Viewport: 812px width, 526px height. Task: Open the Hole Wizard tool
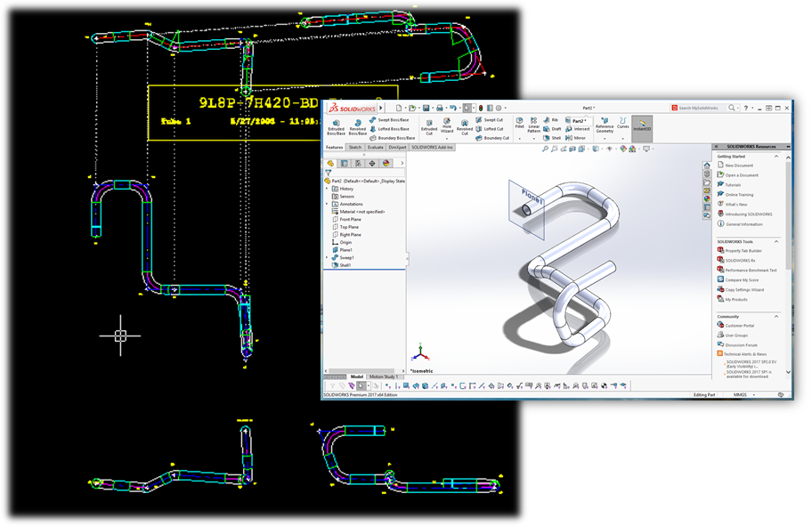[x=447, y=126]
